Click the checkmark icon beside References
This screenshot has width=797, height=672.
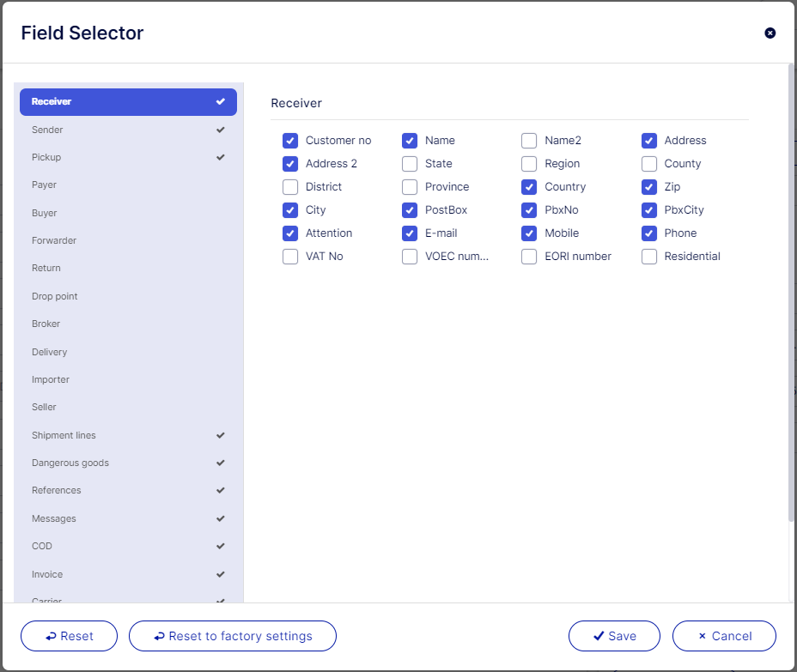pyautogui.click(x=221, y=490)
